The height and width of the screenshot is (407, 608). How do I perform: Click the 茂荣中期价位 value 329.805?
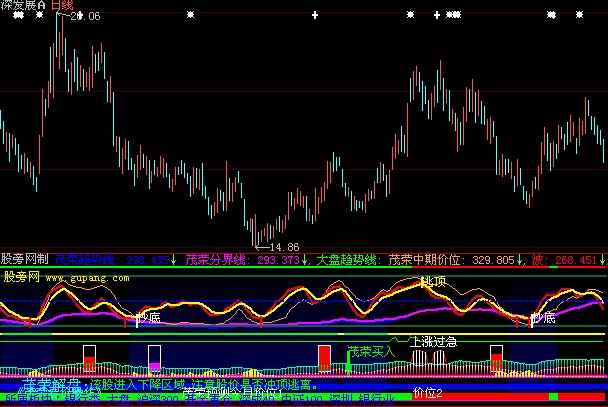[x=493, y=259]
